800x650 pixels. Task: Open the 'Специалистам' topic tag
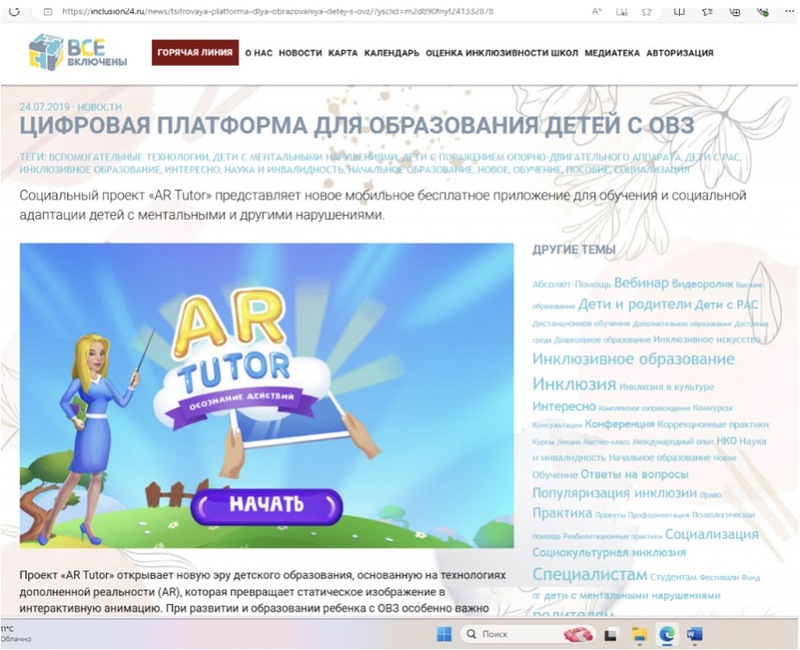pos(590,574)
